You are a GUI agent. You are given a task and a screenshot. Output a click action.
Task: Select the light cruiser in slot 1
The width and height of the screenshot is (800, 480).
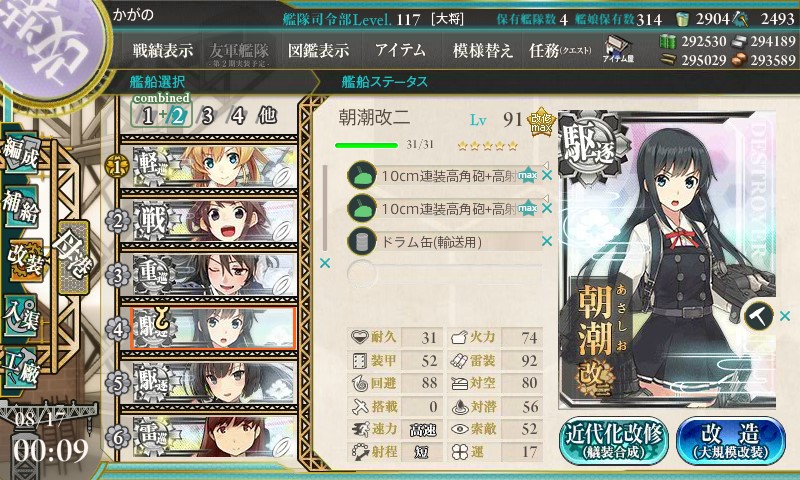pos(214,166)
